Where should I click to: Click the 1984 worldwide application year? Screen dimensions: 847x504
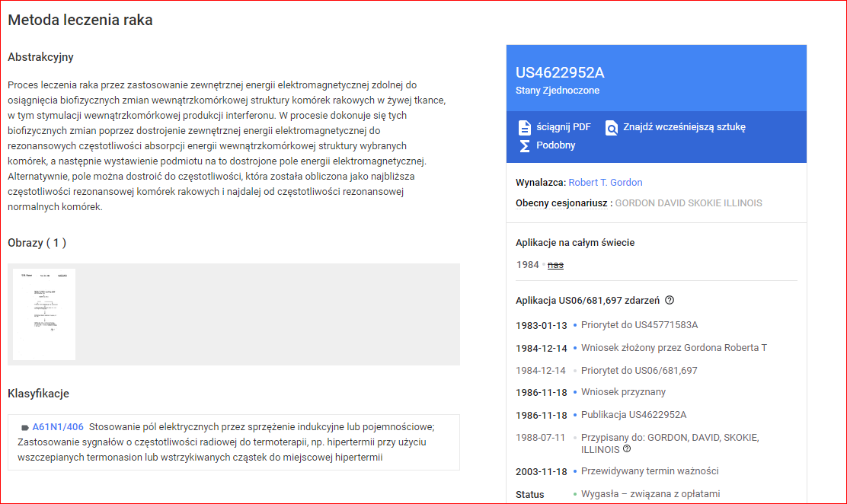[527, 265]
